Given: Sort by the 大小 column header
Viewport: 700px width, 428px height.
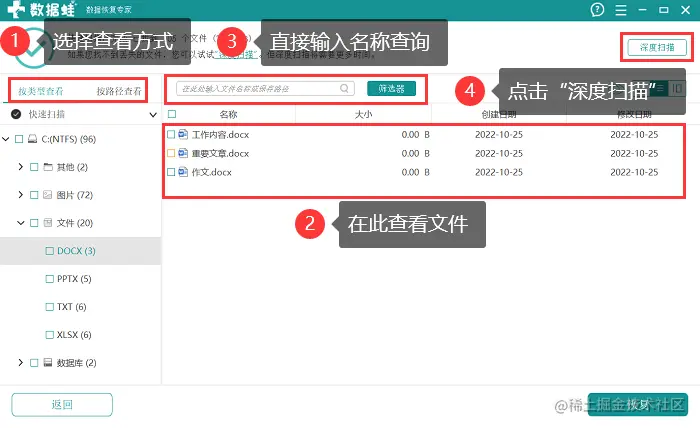Looking at the screenshot, I should pos(363,114).
